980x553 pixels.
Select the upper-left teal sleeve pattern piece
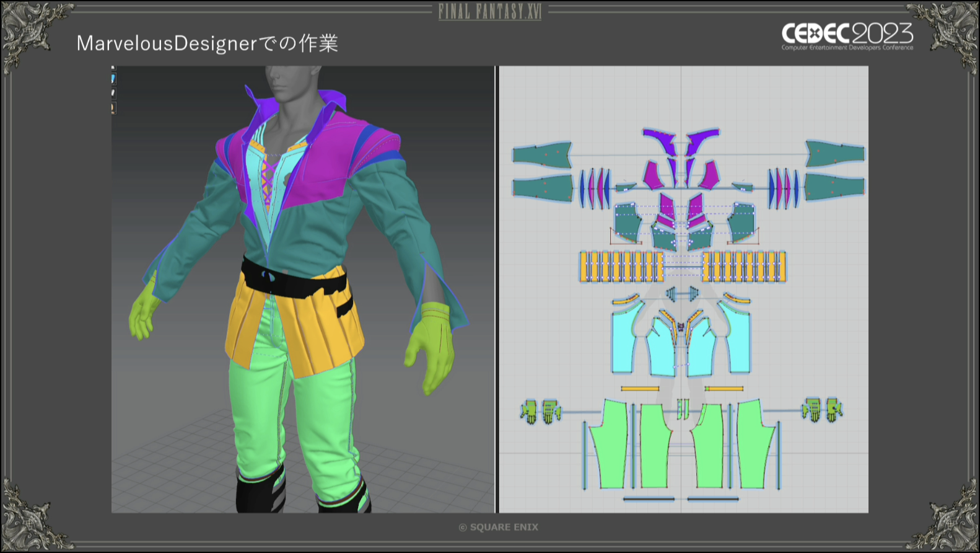(542, 155)
